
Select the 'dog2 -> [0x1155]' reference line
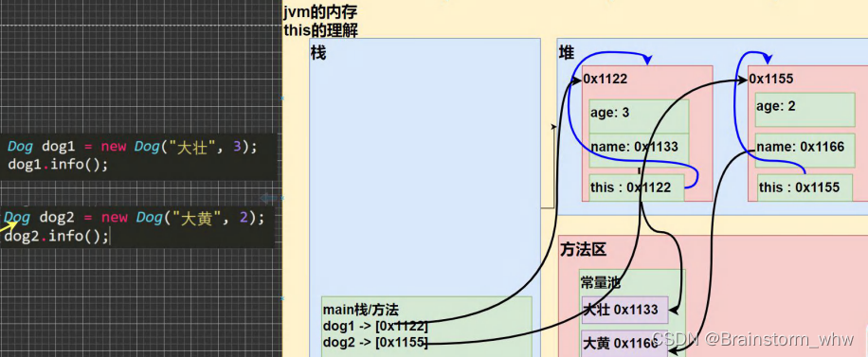(x=375, y=343)
